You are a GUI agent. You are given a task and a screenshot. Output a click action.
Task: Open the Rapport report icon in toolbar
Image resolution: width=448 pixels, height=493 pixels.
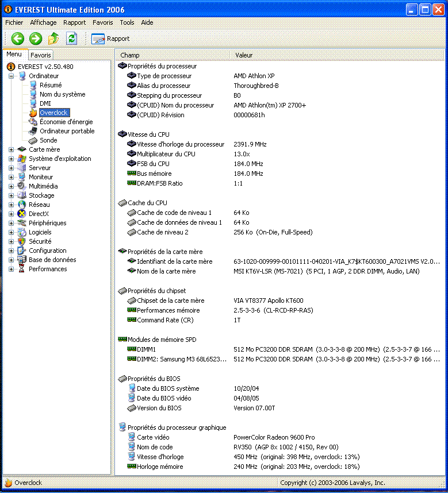tap(98, 38)
